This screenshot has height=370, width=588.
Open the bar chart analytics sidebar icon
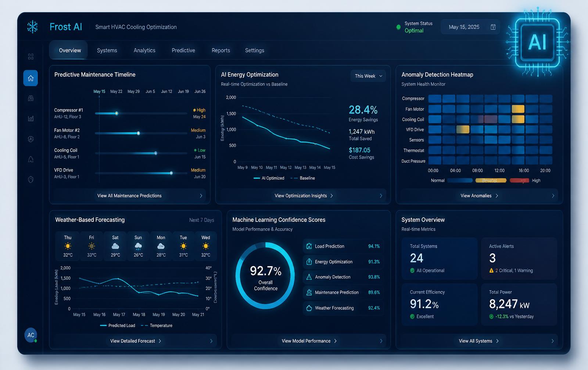[31, 119]
